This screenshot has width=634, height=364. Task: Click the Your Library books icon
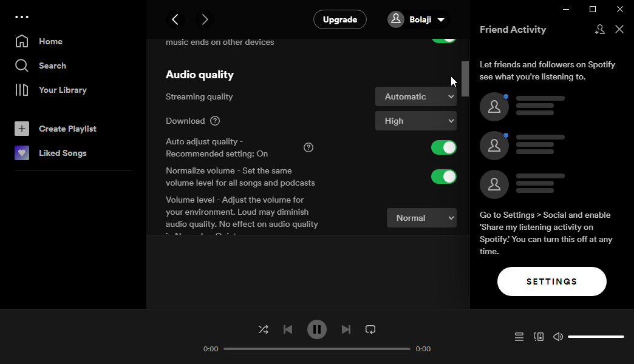pyautogui.click(x=22, y=90)
